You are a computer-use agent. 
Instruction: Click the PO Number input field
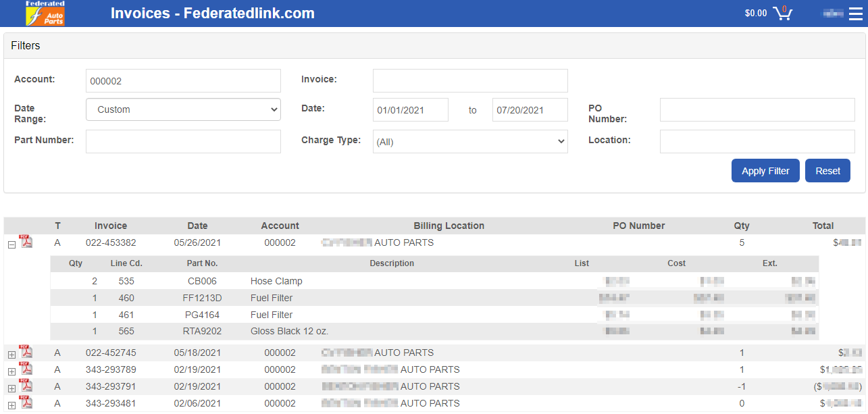[757, 109]
